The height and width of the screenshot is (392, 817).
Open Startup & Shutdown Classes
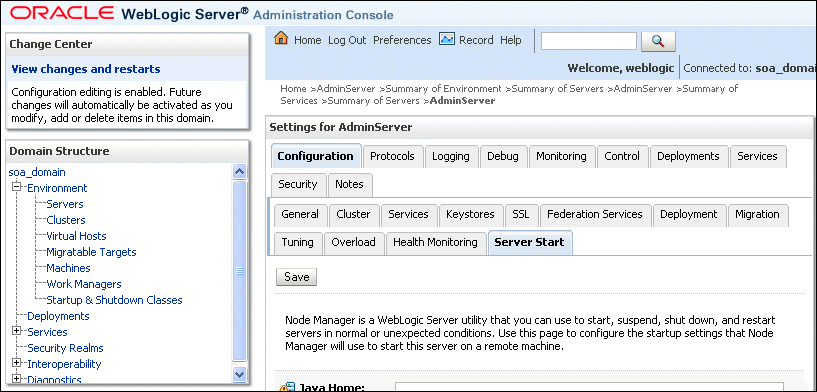click(x=115, y=300)
